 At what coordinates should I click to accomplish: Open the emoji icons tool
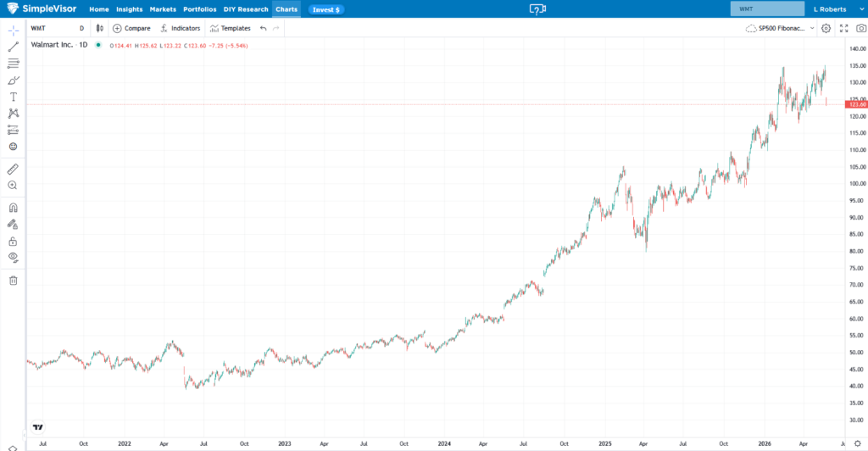coord(14,147)
